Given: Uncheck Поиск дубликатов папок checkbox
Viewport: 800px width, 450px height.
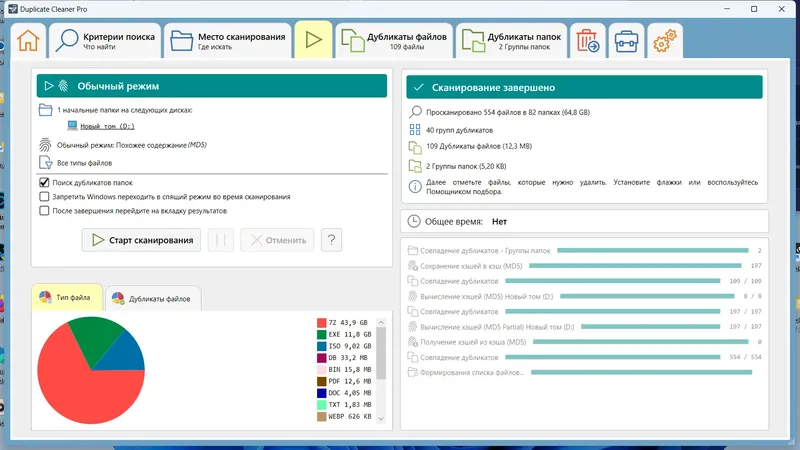Looking at the screenshot, I should 44,182.
